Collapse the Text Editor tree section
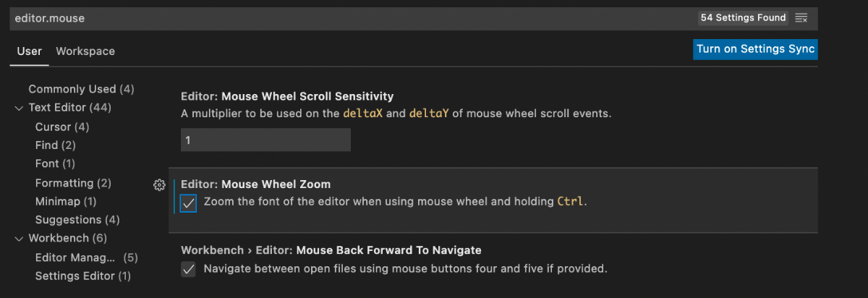 [19, 108]
